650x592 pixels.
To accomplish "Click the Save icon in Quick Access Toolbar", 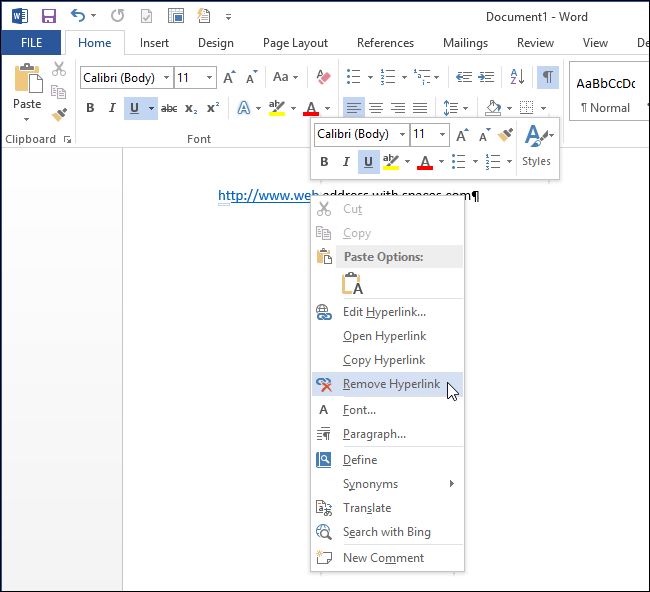I will pos(49,17).
